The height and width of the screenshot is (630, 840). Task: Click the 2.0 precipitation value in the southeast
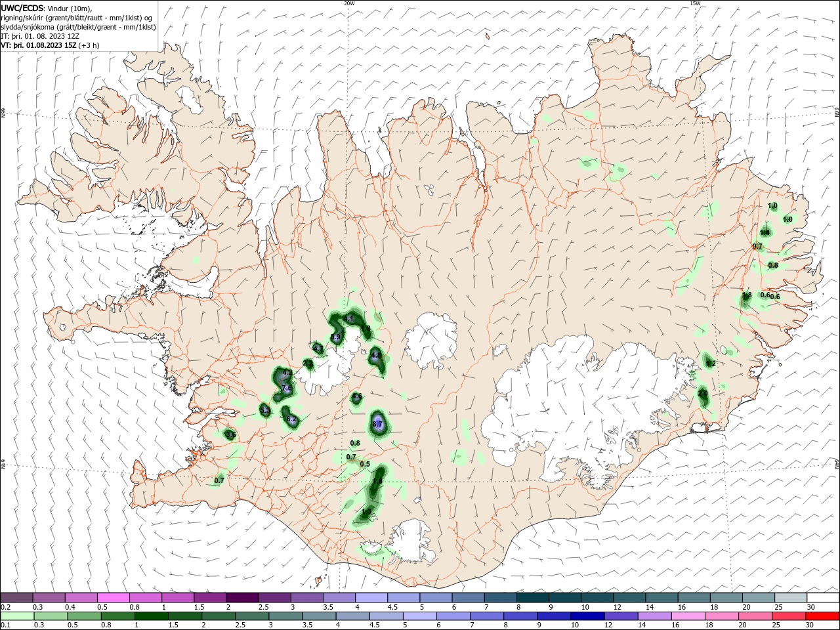tap(703, 393)
